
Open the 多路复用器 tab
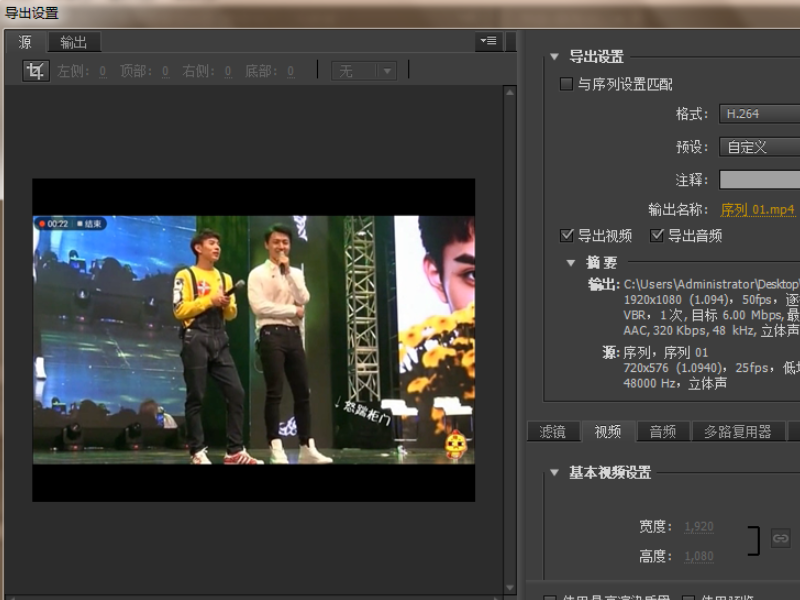[737, 432]
